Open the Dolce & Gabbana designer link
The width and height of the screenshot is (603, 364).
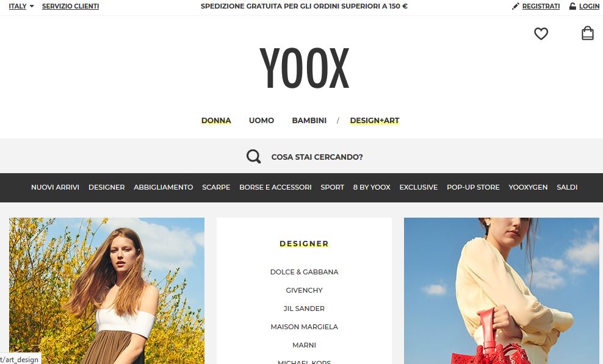click(x=304, y=272)
